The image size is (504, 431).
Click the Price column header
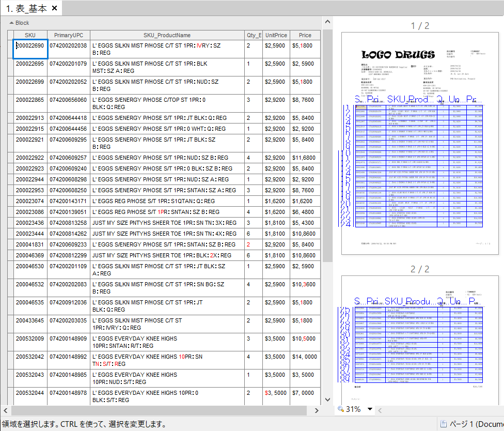pyautogui.click(x=305, y=35)
